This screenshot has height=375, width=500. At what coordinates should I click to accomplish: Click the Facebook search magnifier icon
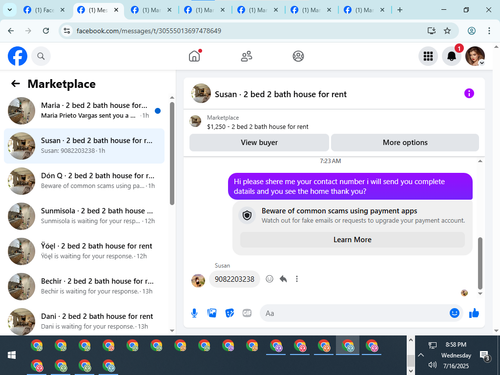coord(41,56)
